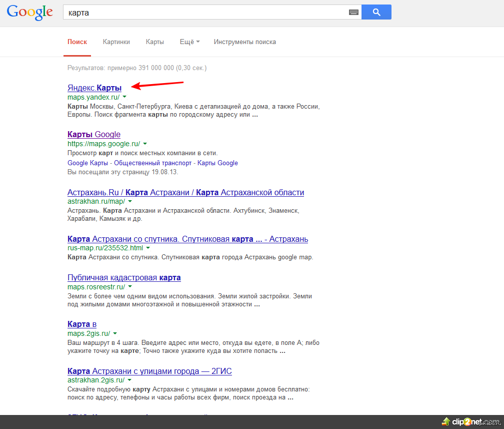504x429 pixels.
Task: Expand the arrow next to astrakhan.ru/map/
Action: click(x=130, y=201)
